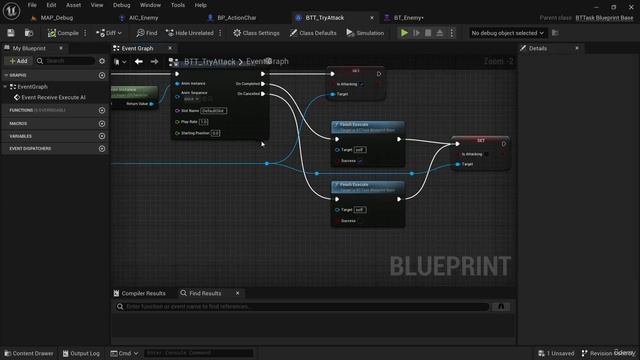Open the Anim Sequence asset dropdown
Image resolution: width=640 pixels, height=360 pixels.
pos(191,99)
